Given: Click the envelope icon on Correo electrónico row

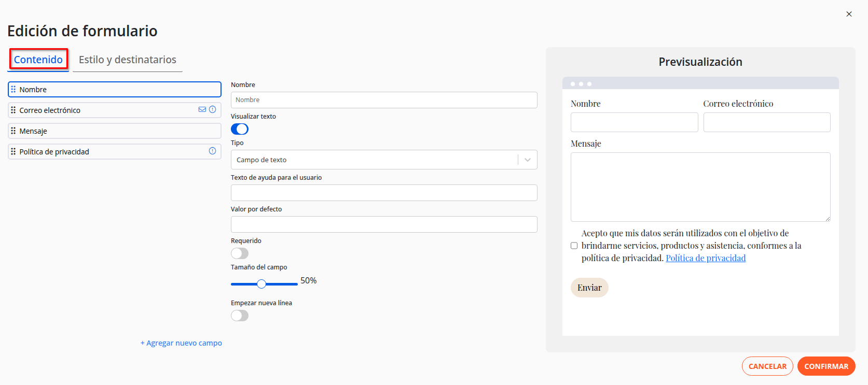Looking at the screenshot, I should coord(202,109).
